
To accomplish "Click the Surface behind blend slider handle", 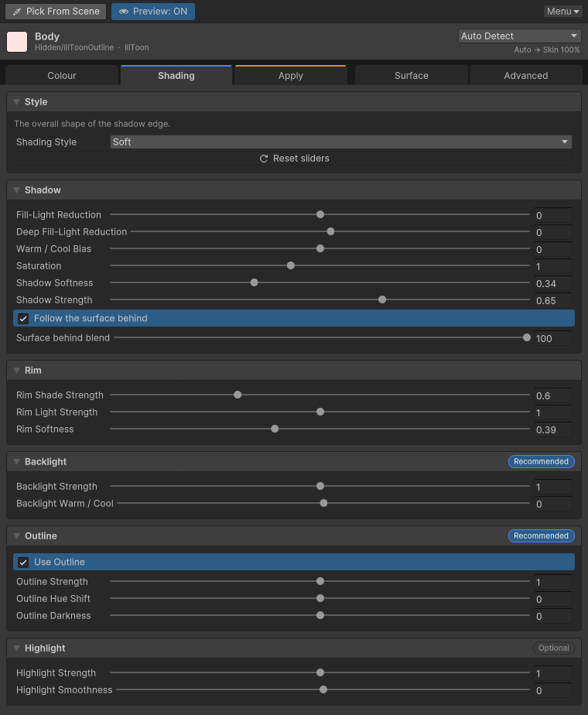I will [x=527, y=337].
